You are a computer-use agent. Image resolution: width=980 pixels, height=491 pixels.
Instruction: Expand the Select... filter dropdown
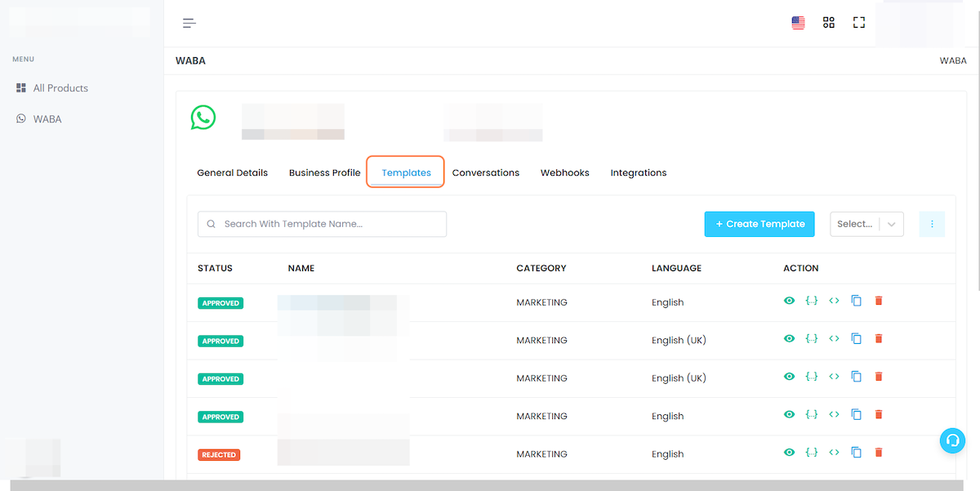[x=866, y=224]
